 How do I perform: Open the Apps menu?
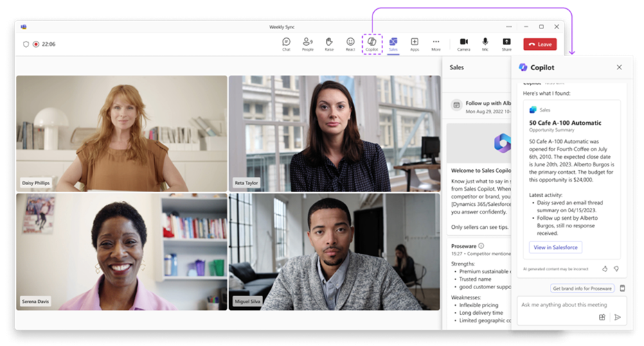[x=414, y=44]
